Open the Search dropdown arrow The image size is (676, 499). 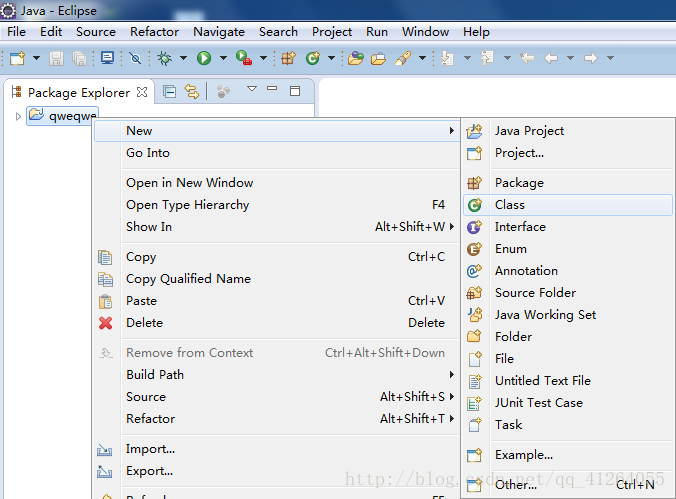tap(422, 58)
